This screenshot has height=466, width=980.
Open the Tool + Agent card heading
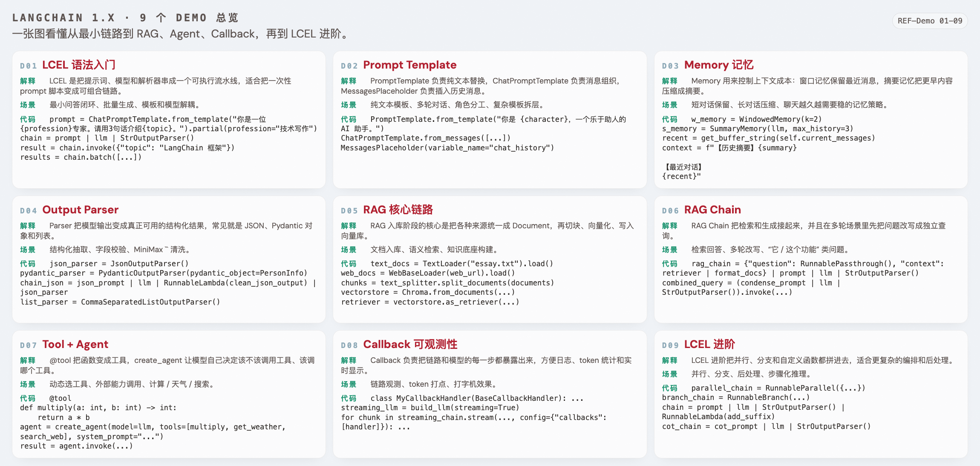[x=75, y=344]
